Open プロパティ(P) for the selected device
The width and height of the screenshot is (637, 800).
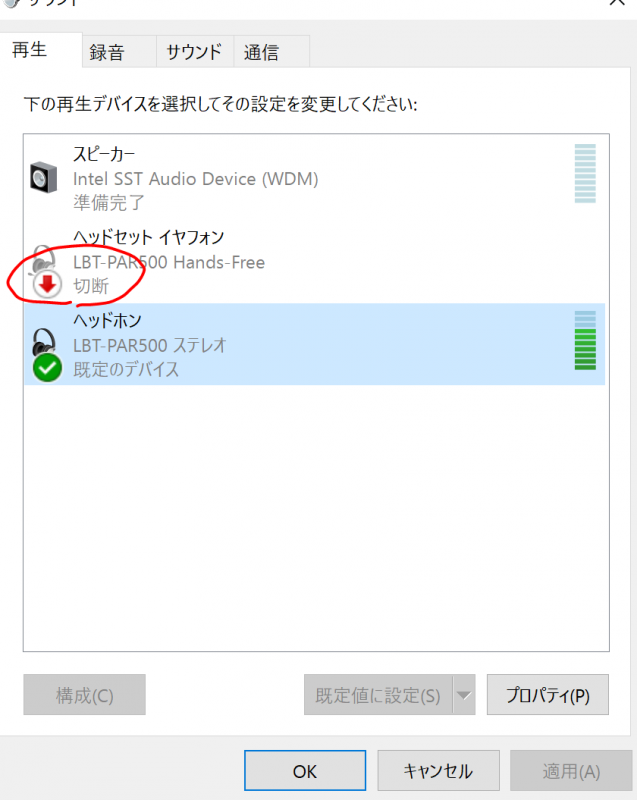tap(548, 695)
